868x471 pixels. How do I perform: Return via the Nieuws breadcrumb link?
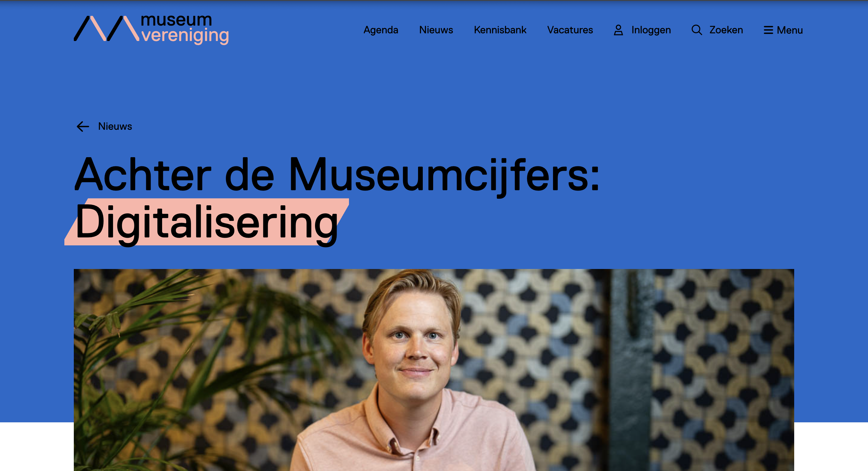[115, 126]
